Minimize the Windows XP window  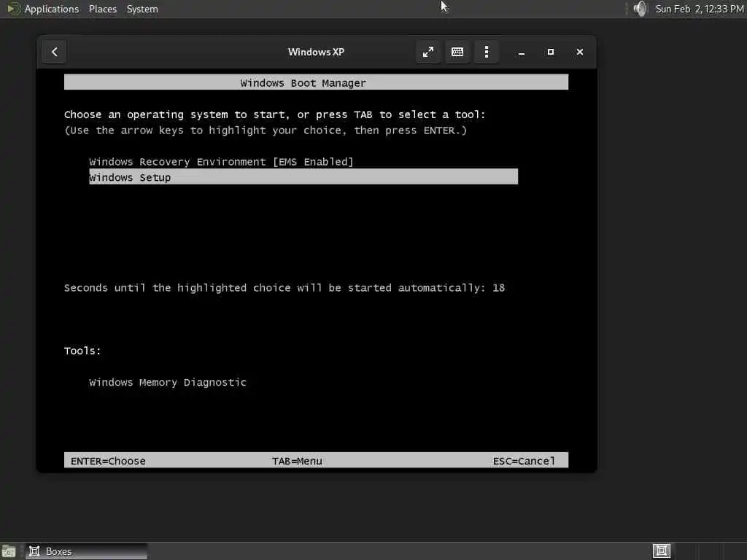pyautogui.click(x=522, y=52)
